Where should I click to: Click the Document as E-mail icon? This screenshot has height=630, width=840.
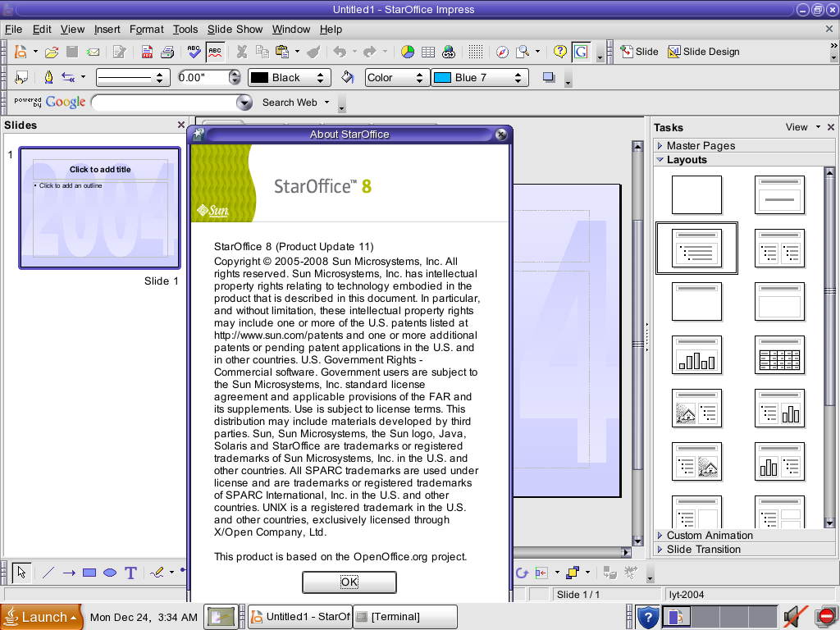point(94,52)
